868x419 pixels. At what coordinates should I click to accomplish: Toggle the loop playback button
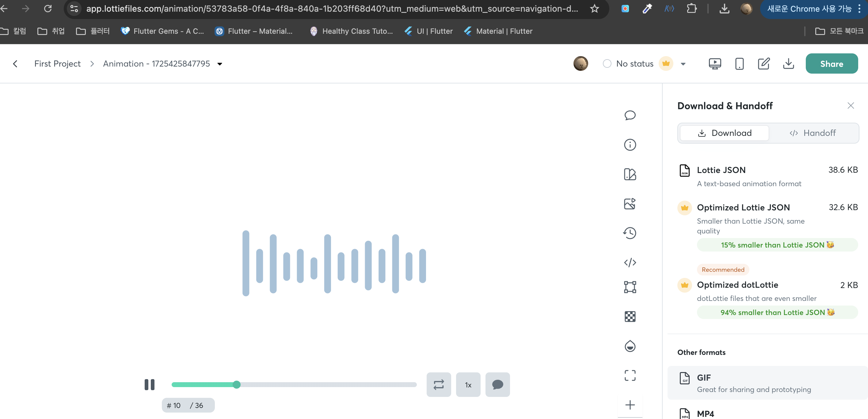pyautogui.click(x=438, y=385)
